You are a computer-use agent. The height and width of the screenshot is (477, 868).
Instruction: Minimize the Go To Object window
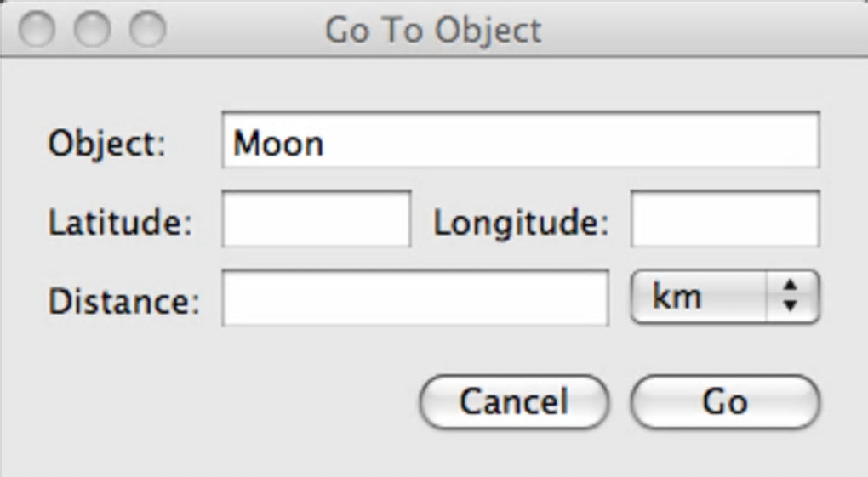92,29
